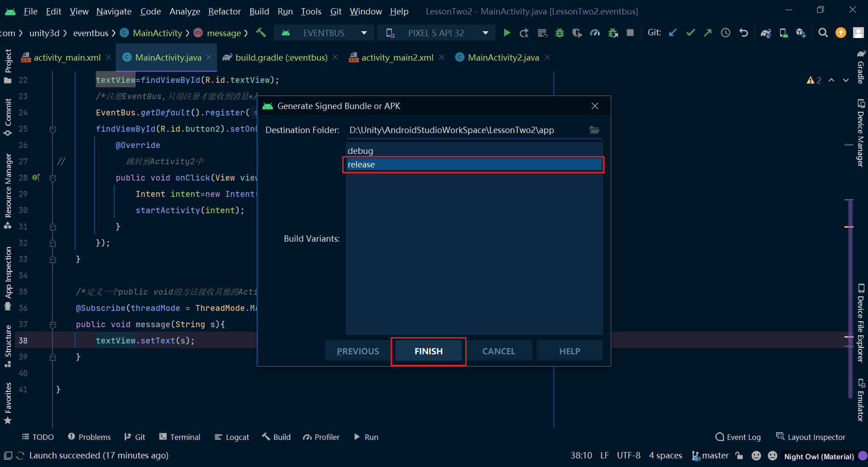
Task: Switch to MainActivity2.java tab
Action: coord(503,57)
